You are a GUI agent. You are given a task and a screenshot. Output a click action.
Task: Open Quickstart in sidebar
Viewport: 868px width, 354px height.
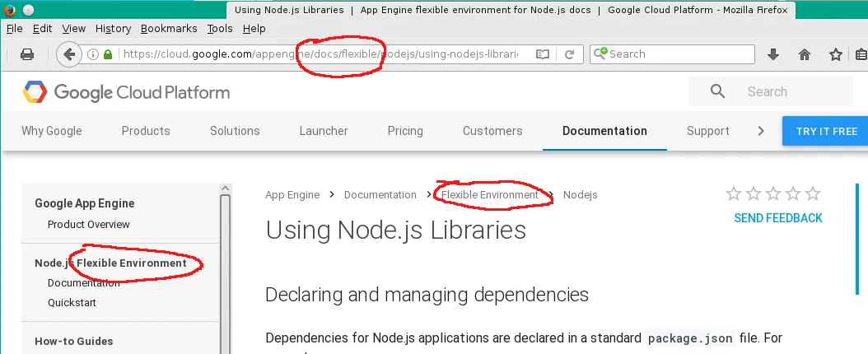(x=72, y=303)
